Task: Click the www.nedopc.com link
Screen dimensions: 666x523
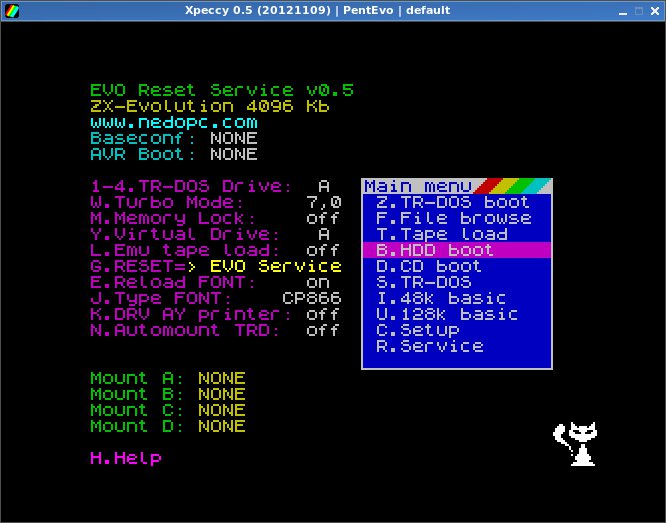Action: pos(166,122)
